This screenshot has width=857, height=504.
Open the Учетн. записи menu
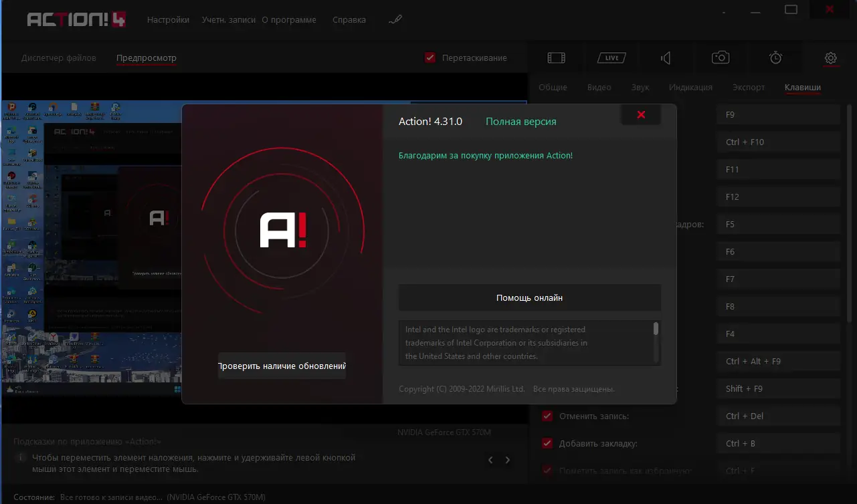point(229,20)
